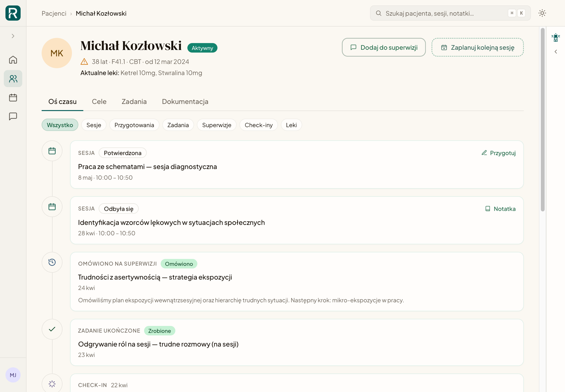Click the lighthouse icon on right panel
This screenshot has width=565, height=392.
coord(555,37)
